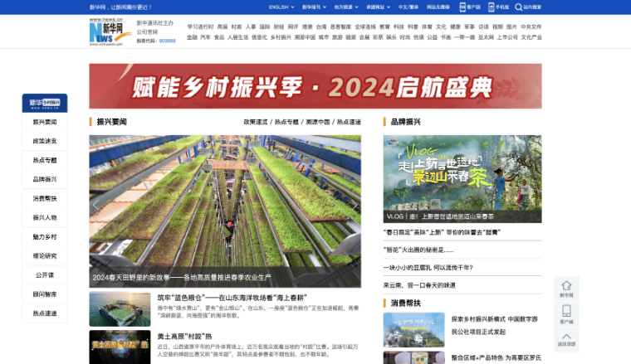The height and width of the screenshot is (364, 631).
Task: Select 顾问智库 in left sidebar
Action: click(45, 294)
